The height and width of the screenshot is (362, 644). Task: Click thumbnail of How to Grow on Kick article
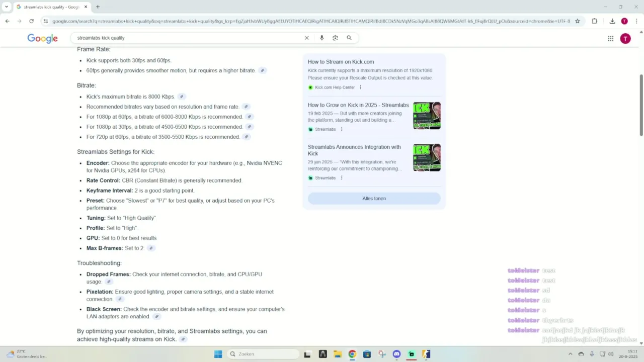pos(427,116)
